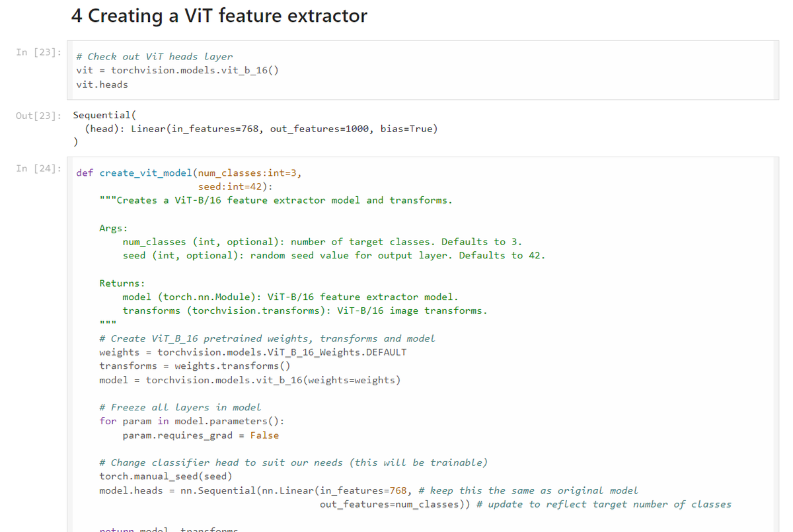The width and height of the screenshot is (793, 532).
Task: Click the 'Sequential(' output line
Action: click(x=104, y=115)
